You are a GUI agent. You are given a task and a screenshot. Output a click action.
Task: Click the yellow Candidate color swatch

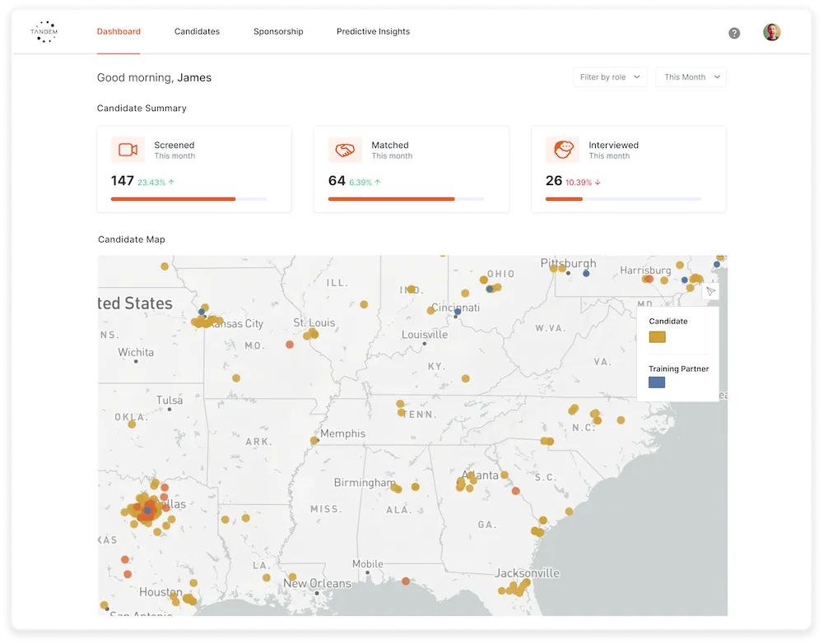tap(656, 336)
